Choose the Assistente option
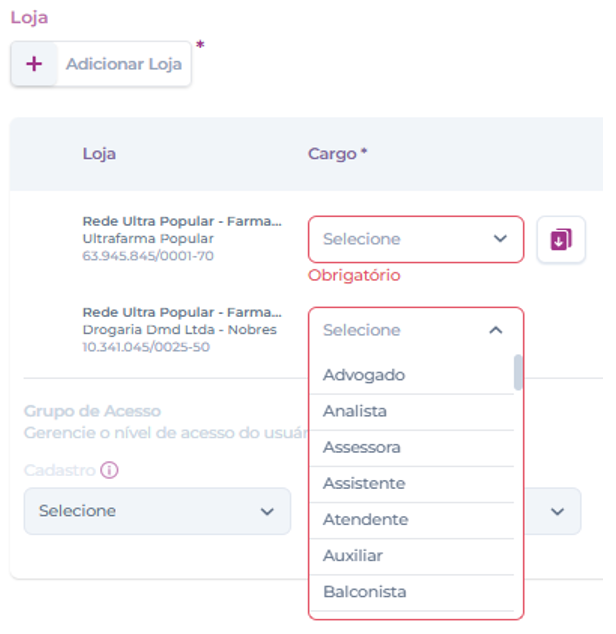The height and width of the screenshot is (634, 616). (x=364, y=483)
